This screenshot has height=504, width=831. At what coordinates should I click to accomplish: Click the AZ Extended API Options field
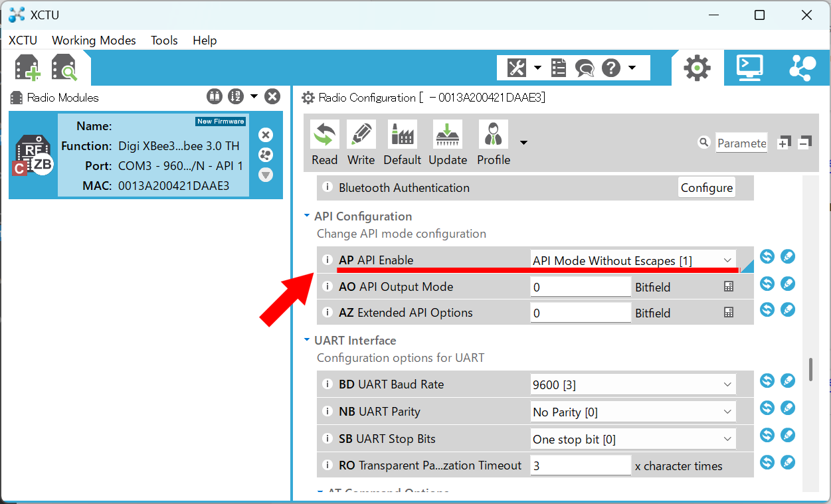[x=581, y=313]
